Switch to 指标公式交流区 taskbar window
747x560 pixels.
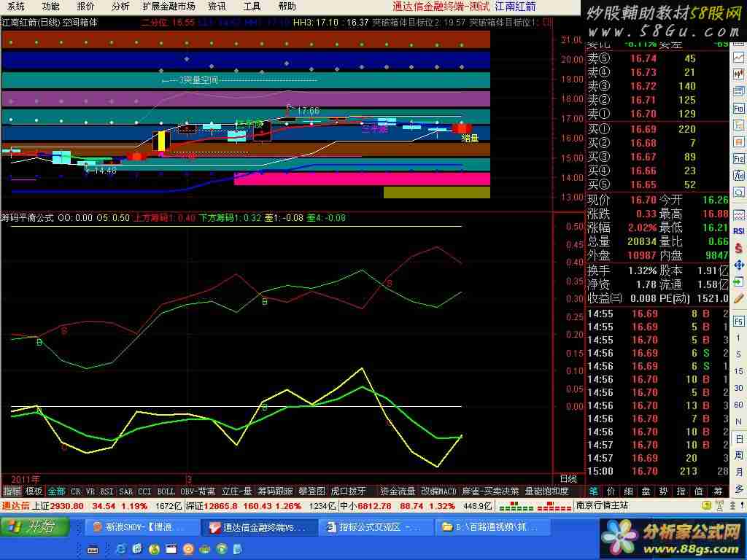(375, 527)
